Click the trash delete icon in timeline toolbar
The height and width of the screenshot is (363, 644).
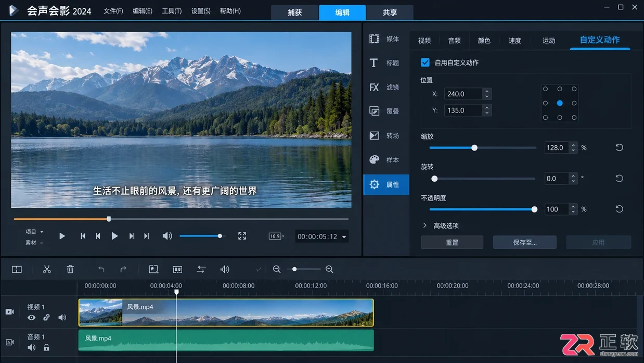pyautogui.click(x=70, y=269)
